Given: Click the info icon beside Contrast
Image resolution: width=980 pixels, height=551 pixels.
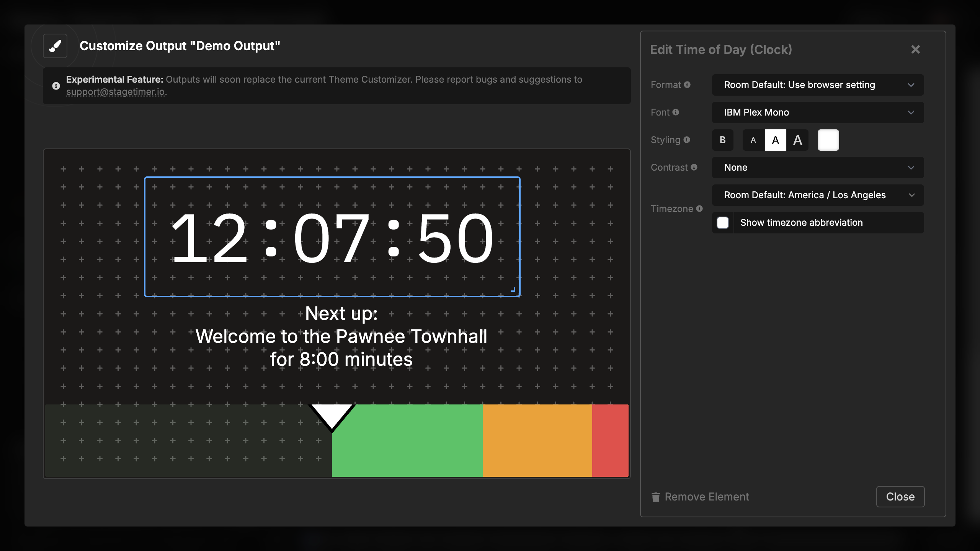Looking at the screenshot, I should [x=694, y=167].
